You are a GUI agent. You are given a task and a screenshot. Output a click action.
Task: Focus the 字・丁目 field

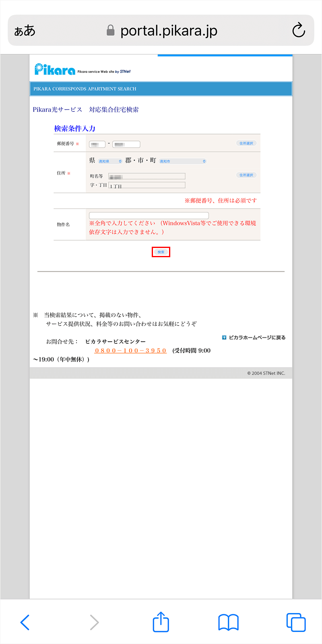click(147, 185)
